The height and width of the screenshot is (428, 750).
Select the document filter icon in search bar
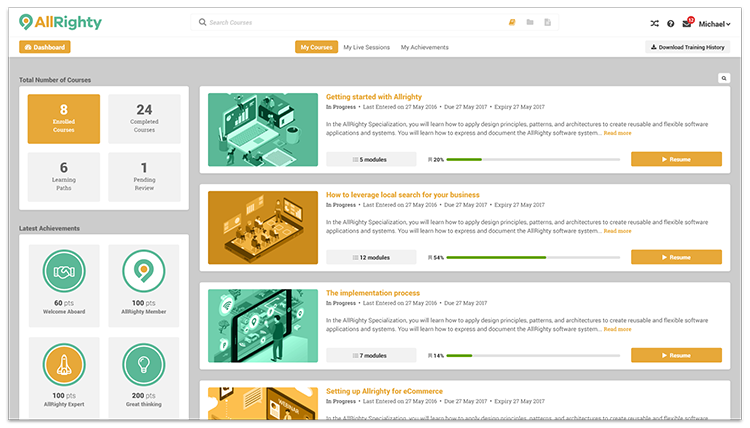tap(547, 22)
